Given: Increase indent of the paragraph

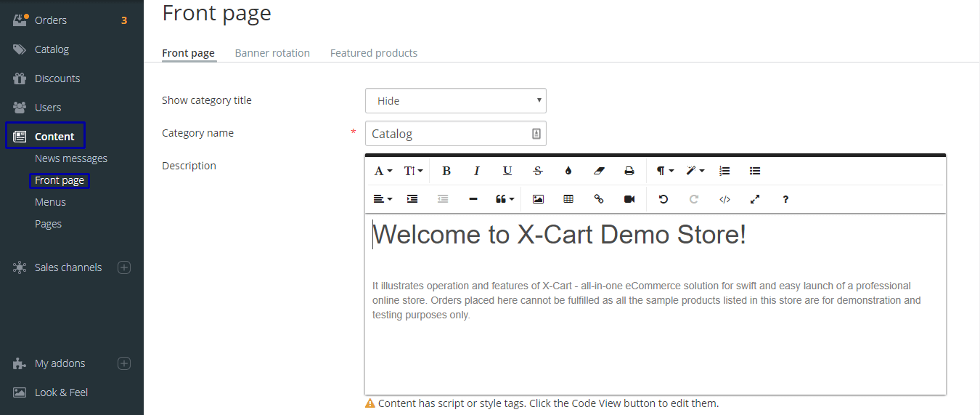Looking at the screenshot, I should pos(412,199).
